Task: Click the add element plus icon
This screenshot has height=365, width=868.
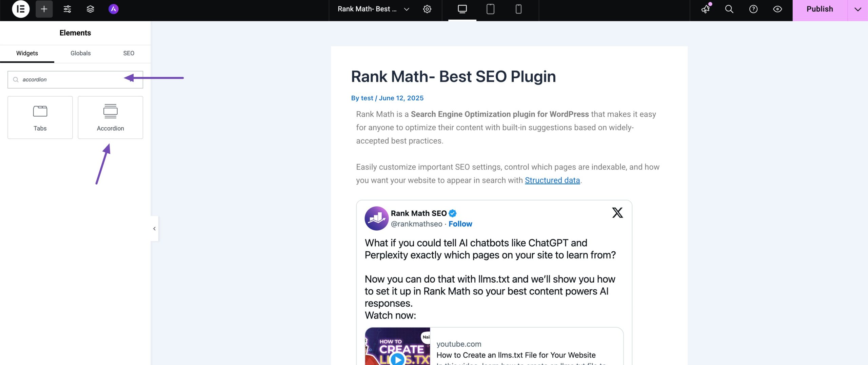Action: pos(44,9)
